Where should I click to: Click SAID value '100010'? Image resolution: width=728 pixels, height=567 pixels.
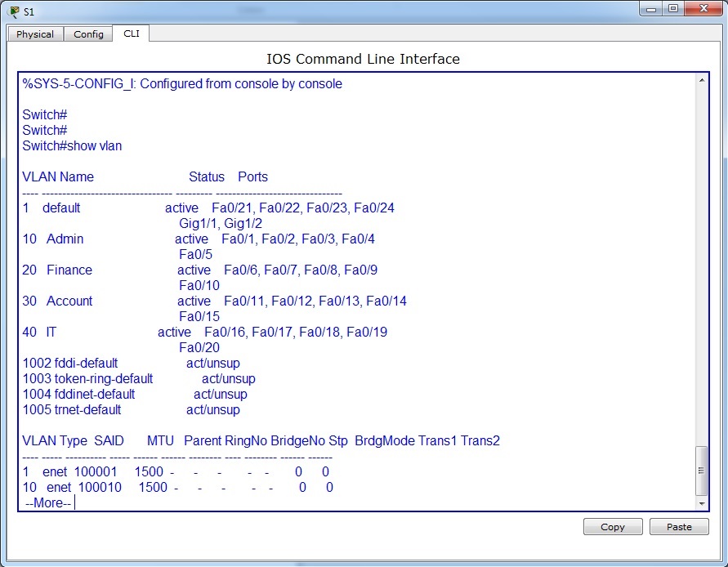tap(100, 487)
